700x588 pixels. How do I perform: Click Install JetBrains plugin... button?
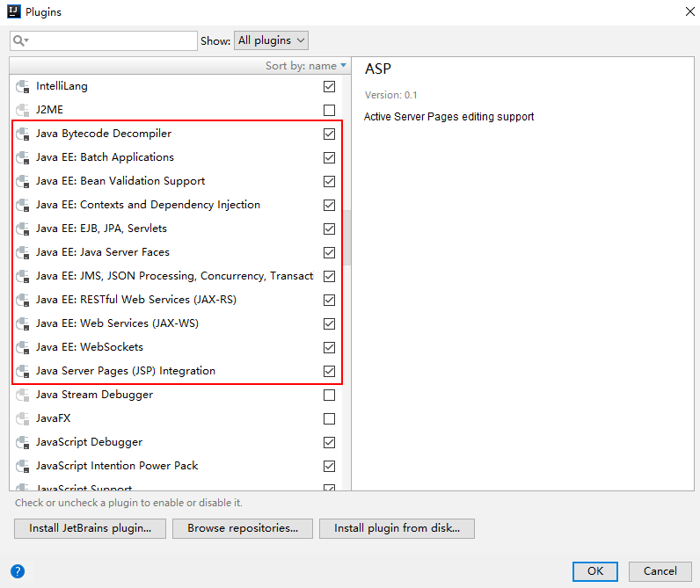click(x=91, y=528)
